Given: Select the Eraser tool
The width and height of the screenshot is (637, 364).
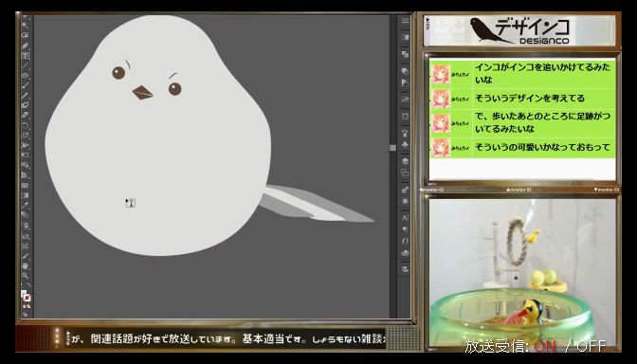Looking at the screenshot, I should coord(26,115).
